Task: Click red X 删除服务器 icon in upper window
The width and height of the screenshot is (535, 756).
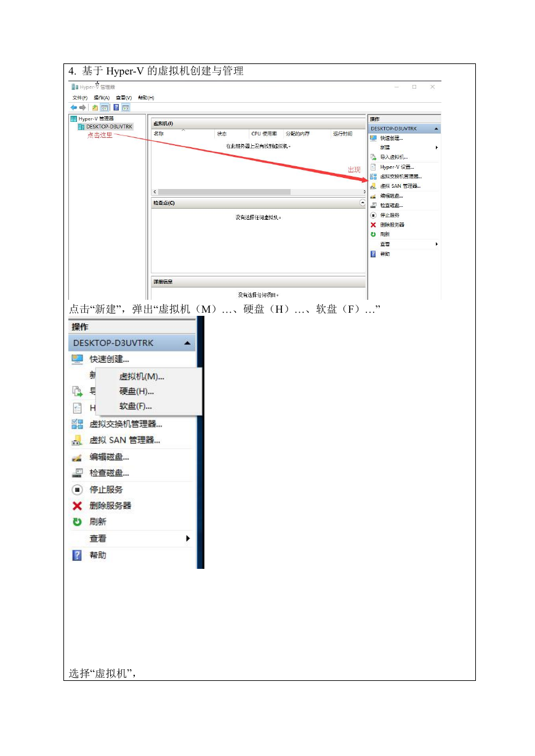Action: [x=373, y=225]
